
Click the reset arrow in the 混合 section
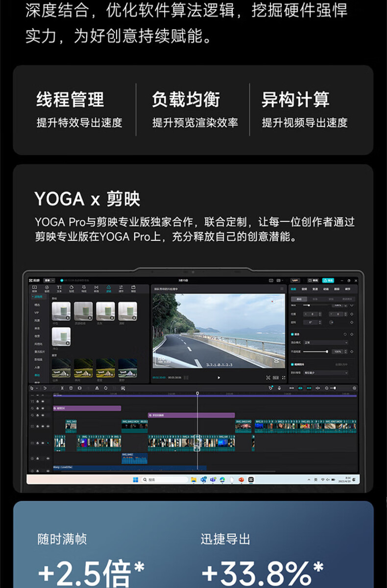click(345, 334)
